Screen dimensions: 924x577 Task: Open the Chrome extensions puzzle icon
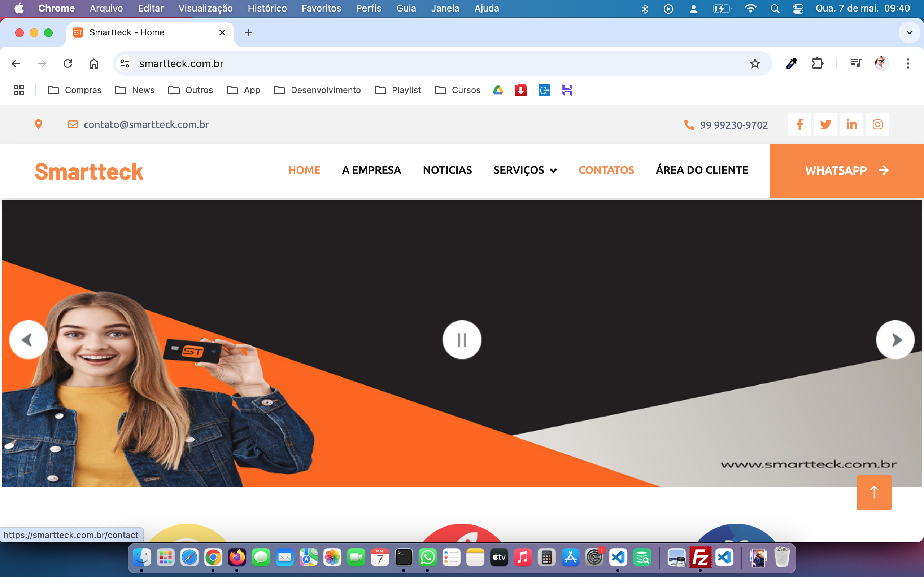(x=817, y=63)
